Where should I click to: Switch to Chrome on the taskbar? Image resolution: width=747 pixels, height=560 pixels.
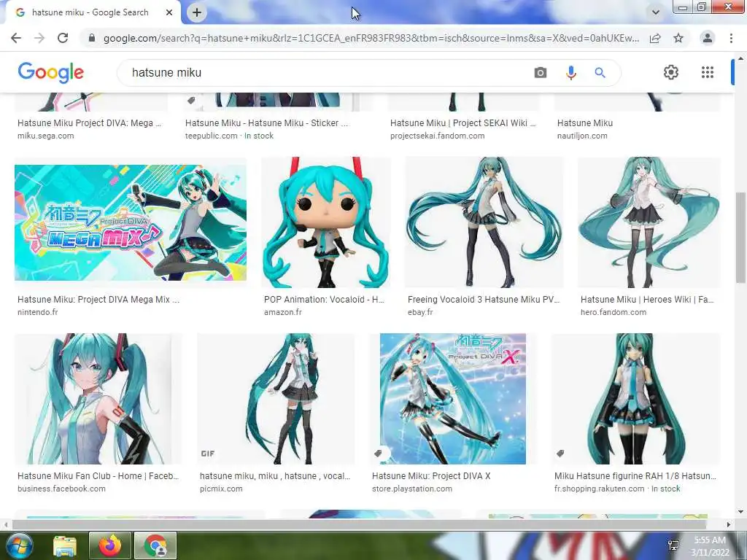155,545
